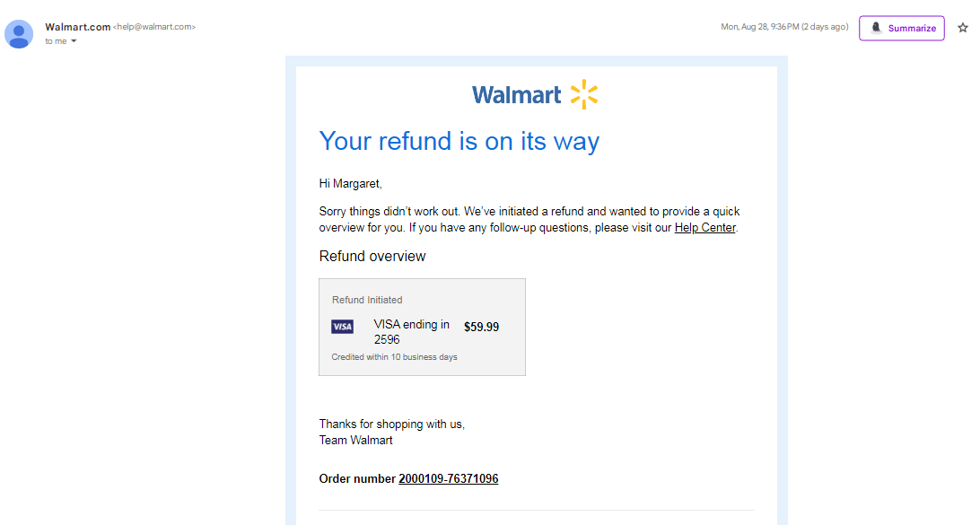980x525 pixels.
Task: Click the Walmart wordmark logo
Action: 516,95
